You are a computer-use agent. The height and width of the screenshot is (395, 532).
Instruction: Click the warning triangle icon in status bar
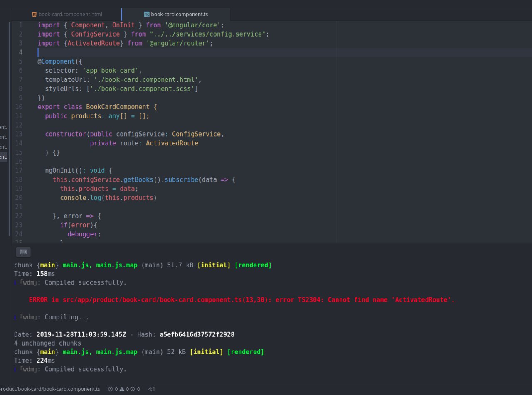tap(122, 389)
